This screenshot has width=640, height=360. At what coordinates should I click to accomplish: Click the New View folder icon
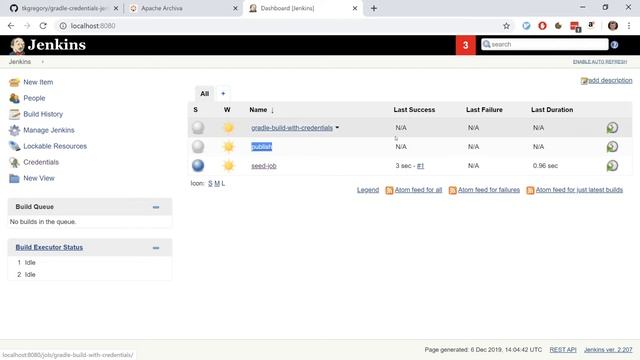pos(14,178)
